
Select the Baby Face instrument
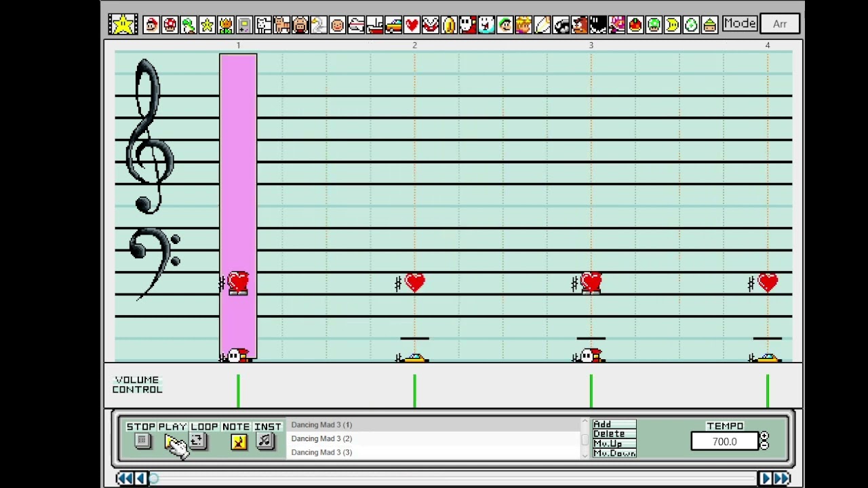[x=338, y=25]
